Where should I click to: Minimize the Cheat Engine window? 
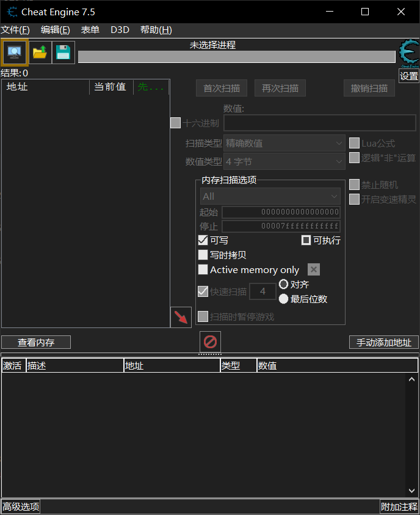330,12
